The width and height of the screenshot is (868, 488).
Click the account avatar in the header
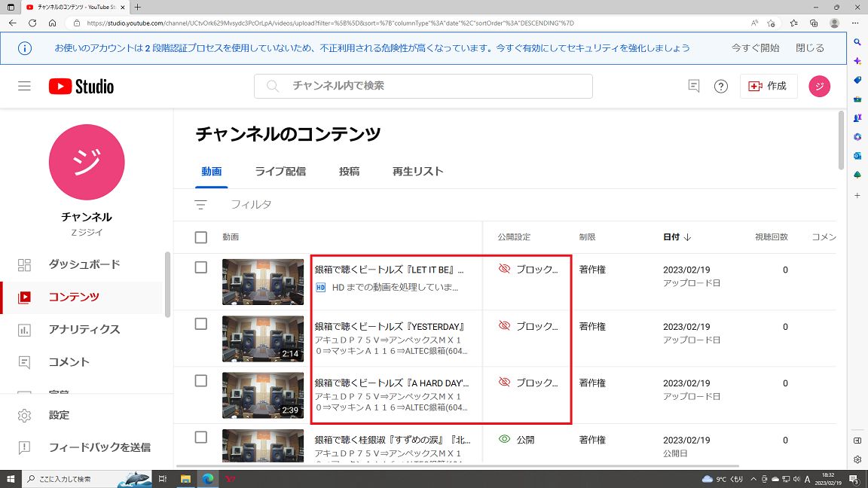[x=819, y=87]
